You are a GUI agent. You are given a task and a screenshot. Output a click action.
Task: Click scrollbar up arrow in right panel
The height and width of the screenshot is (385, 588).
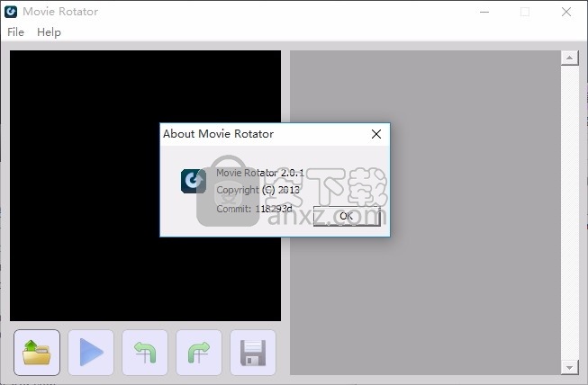tap(570, 58)
